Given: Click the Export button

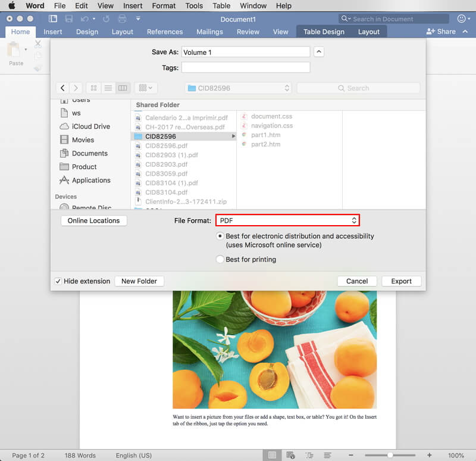Looking at the screenshot, I should (x=402, y=281).
